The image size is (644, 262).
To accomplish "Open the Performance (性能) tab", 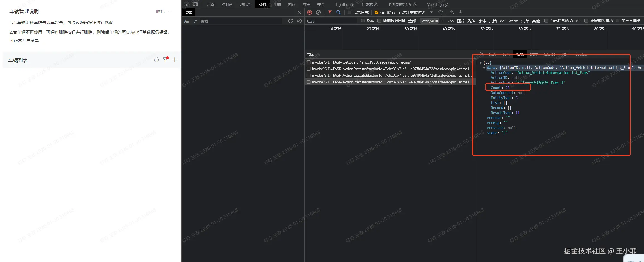I will pyautogui.click(x=277, y=4).
